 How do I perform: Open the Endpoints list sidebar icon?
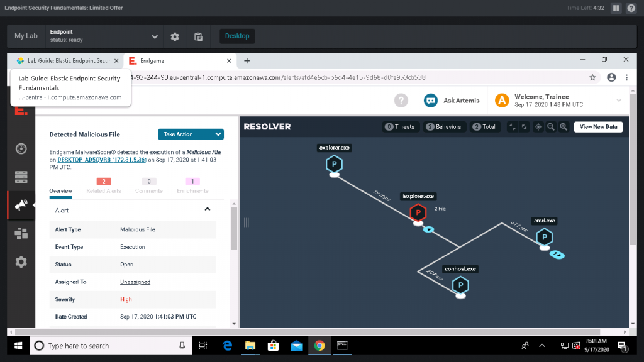(21, 177)
